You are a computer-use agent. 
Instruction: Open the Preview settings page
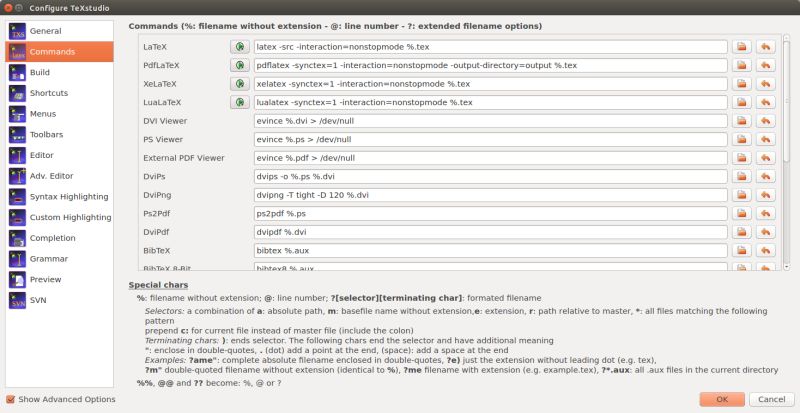point(59,279)
